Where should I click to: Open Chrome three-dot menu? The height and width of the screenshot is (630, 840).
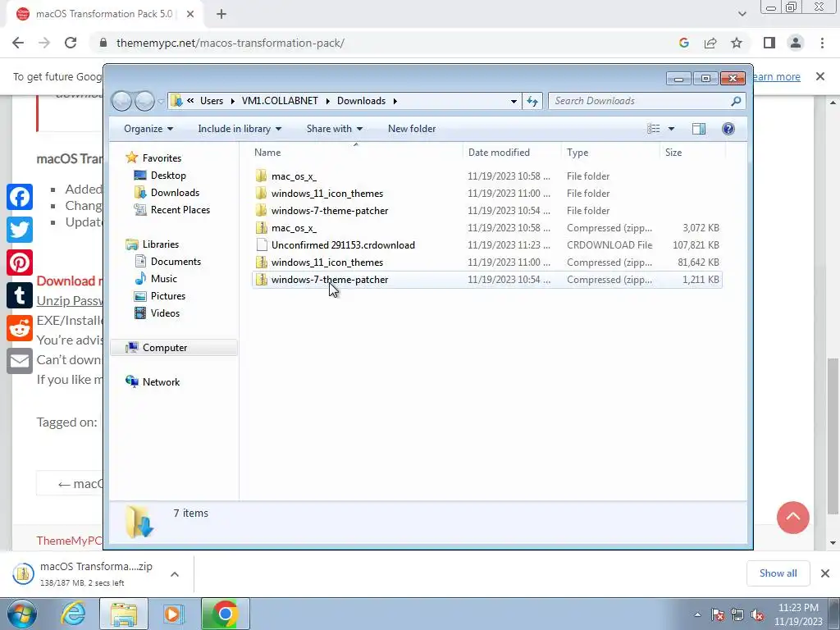coord(822,43)
